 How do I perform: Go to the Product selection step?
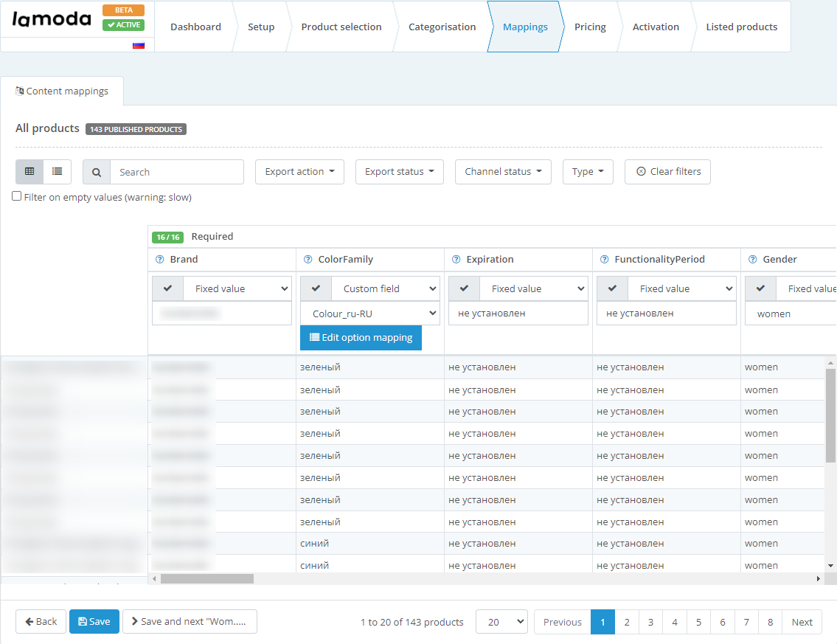[x=341, y=27]
